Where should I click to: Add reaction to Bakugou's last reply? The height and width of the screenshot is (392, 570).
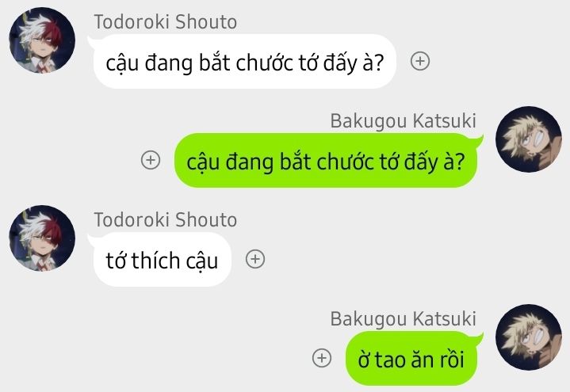click(x=322, y=358)
